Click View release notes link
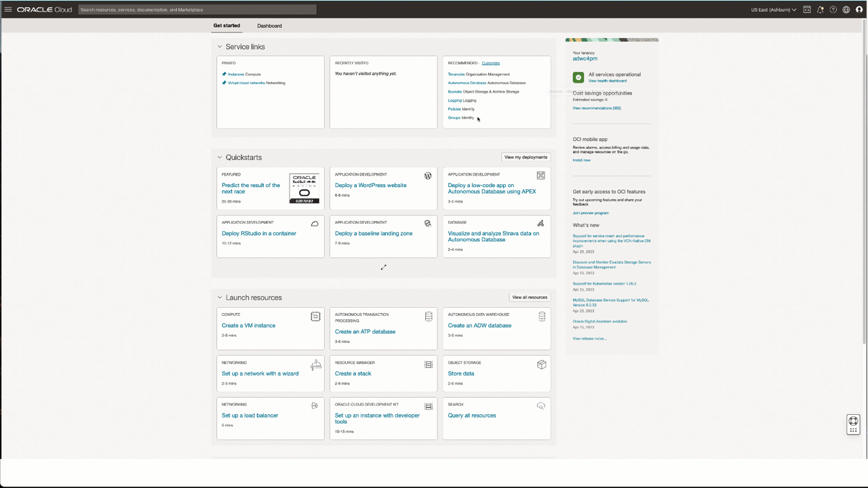The image size is (868, 488). (x=590, y=338)
